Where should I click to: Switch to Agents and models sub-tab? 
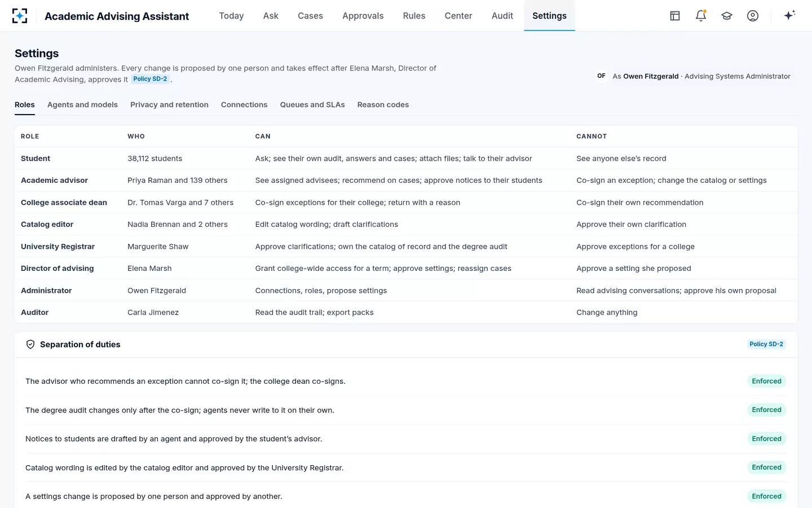[82, 105]
